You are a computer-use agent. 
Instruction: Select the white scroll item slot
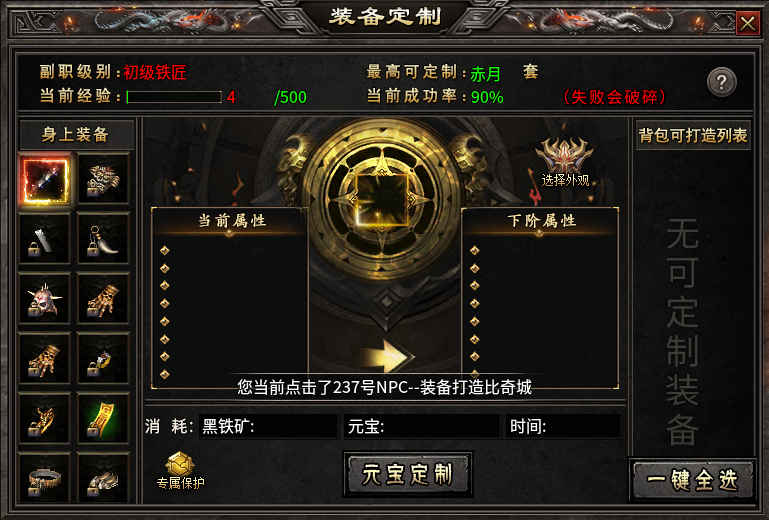click(x=44, y=238)
